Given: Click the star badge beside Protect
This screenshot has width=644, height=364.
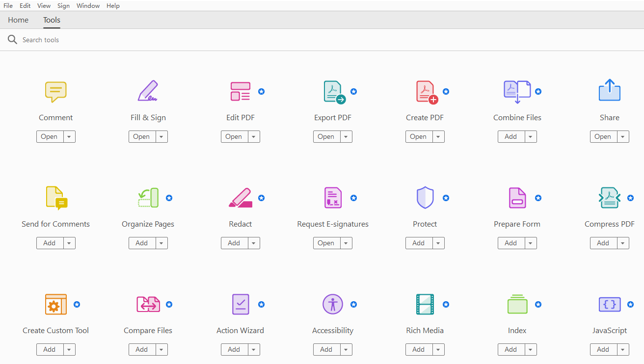Looking at the screenshot, I should [x=446, y=198].
